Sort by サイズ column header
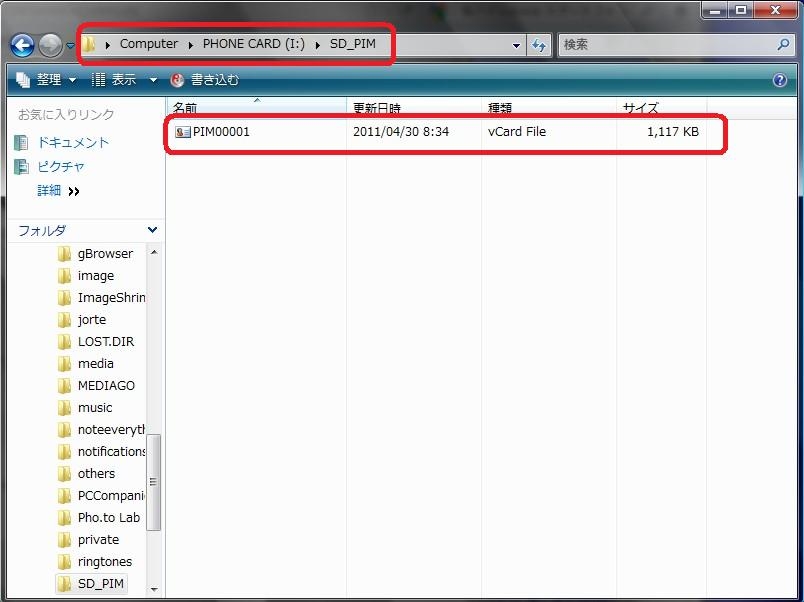 point(661,108)
